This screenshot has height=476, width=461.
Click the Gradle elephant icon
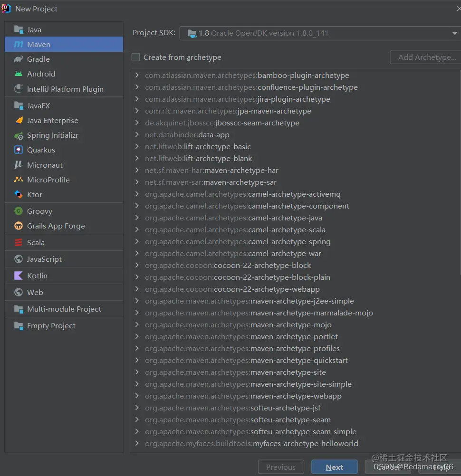[19, 59]
